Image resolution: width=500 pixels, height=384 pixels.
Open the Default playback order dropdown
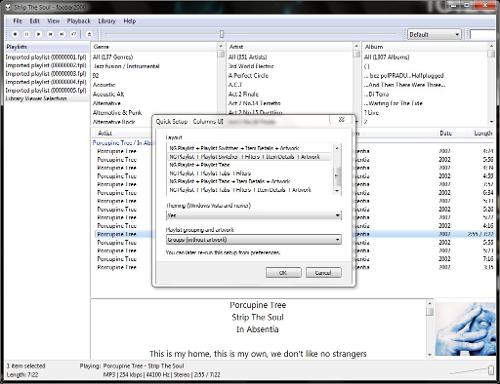pyautogui.click(x=434, y=34)
